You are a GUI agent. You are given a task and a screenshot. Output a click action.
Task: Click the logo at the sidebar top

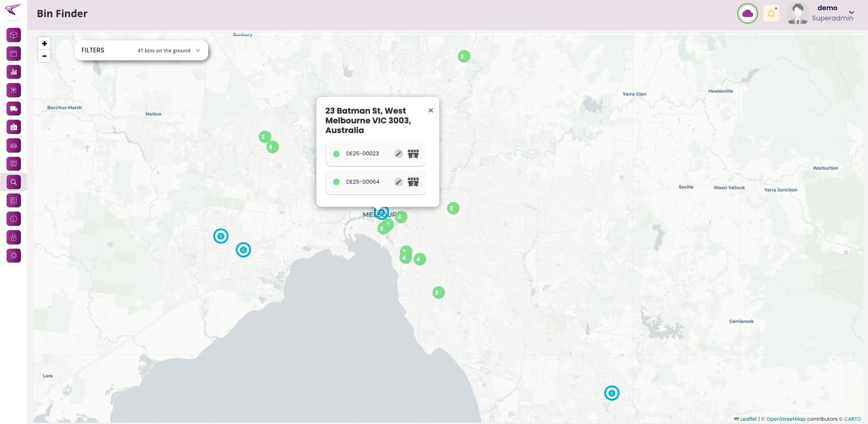tap(13, 9)
